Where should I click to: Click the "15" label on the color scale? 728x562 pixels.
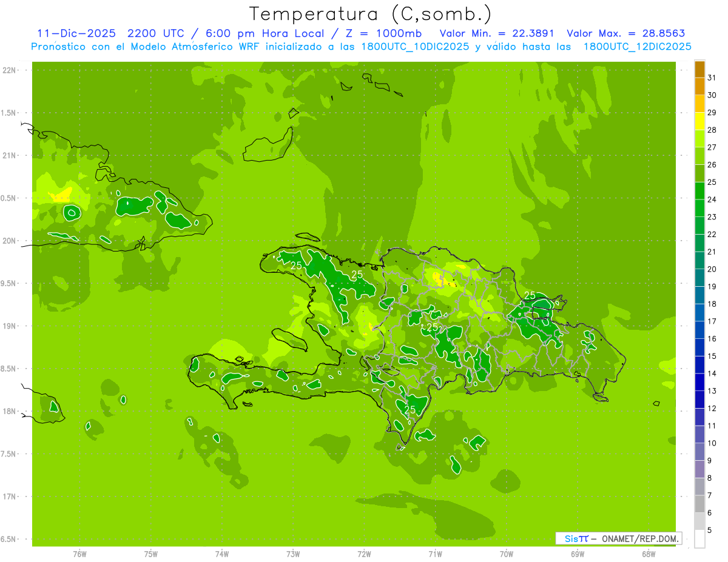(x=712, y=356)
